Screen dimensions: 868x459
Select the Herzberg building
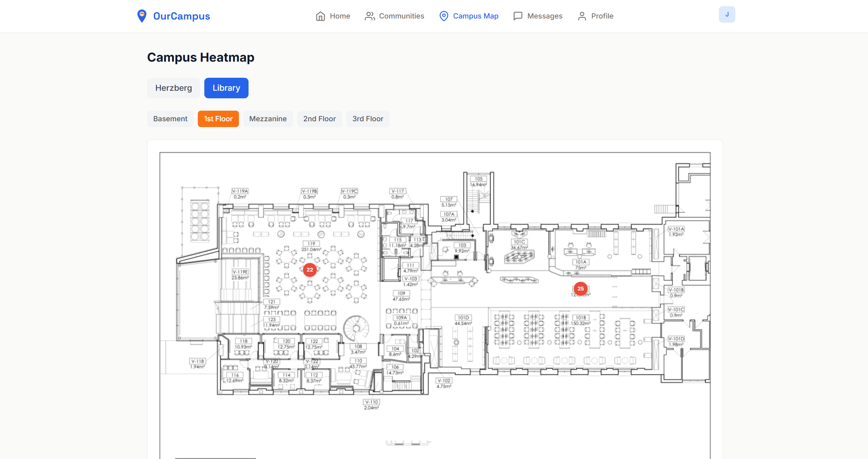pos(173,88)
